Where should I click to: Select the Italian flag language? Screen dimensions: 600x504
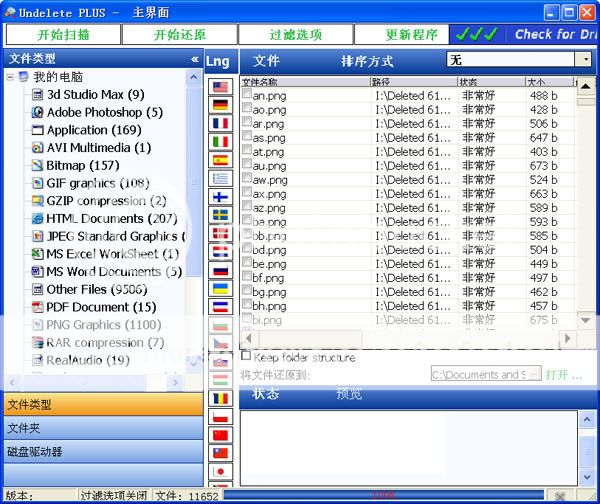[220, 142]
